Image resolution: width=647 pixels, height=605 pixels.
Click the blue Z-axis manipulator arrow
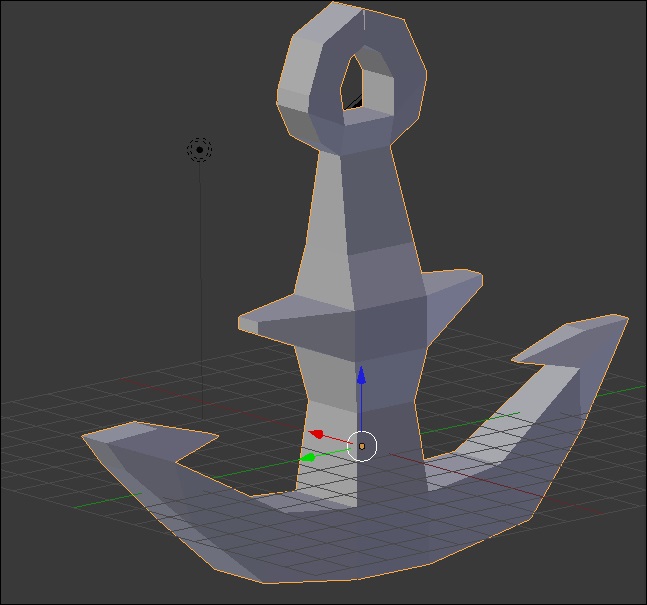[362, 376]
